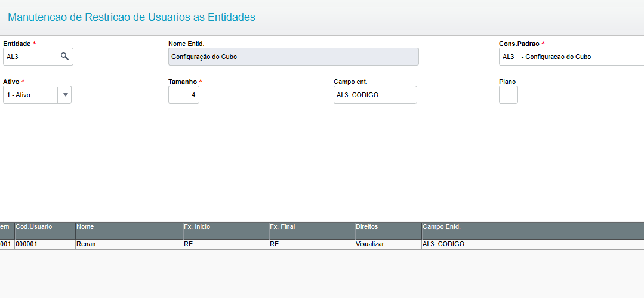The height and width of the screenshot is (298, 644).
Task: Open the Entidade lookup magnifier icon
Action: [x=64, y=57]
